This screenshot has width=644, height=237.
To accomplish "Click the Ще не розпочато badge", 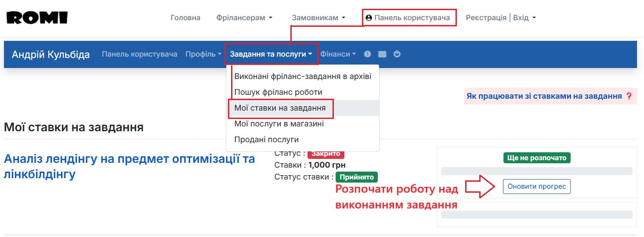I will 537,158.
